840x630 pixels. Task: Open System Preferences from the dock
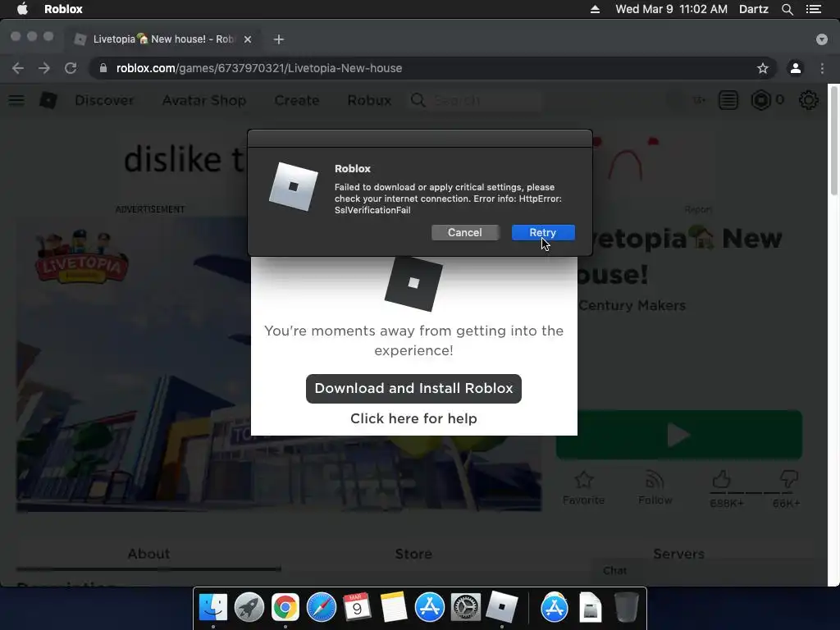(x=465, y=608)
